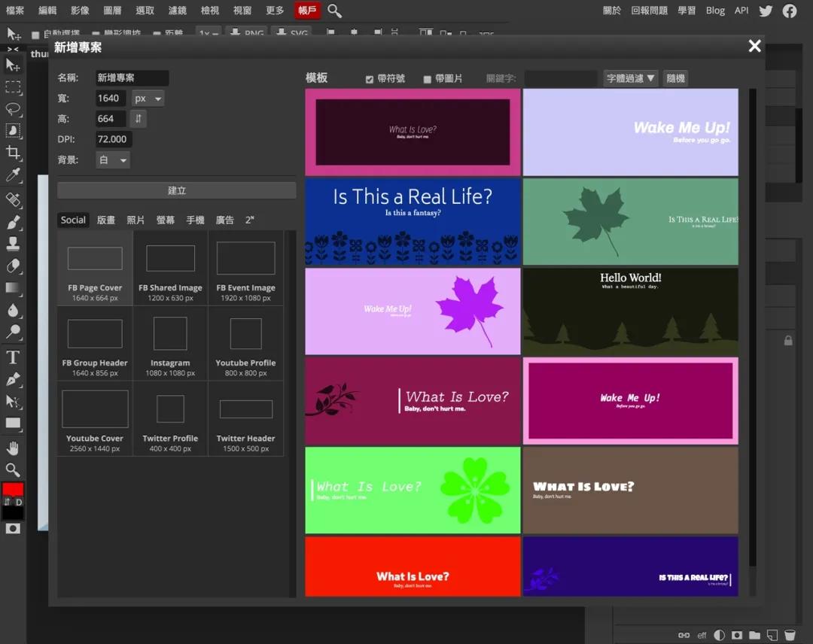The width and height of the screenshot is (813, 644).
Task: Open the 字體過濾 dropdown
Action: coord(631,78)
